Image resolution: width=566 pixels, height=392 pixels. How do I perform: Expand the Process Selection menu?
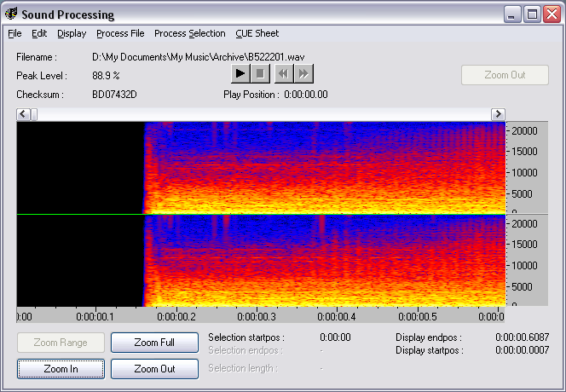pos(189,34)
